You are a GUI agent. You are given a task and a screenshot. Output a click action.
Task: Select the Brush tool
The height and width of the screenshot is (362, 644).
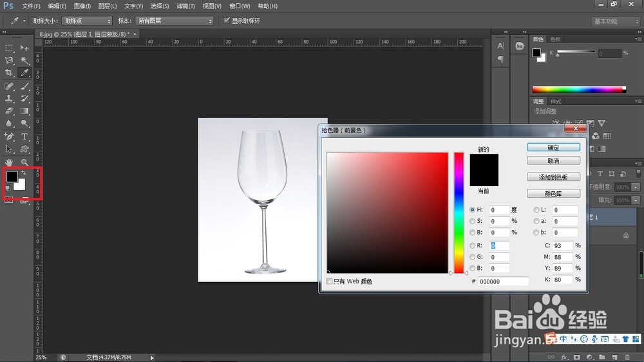(24, 86)
